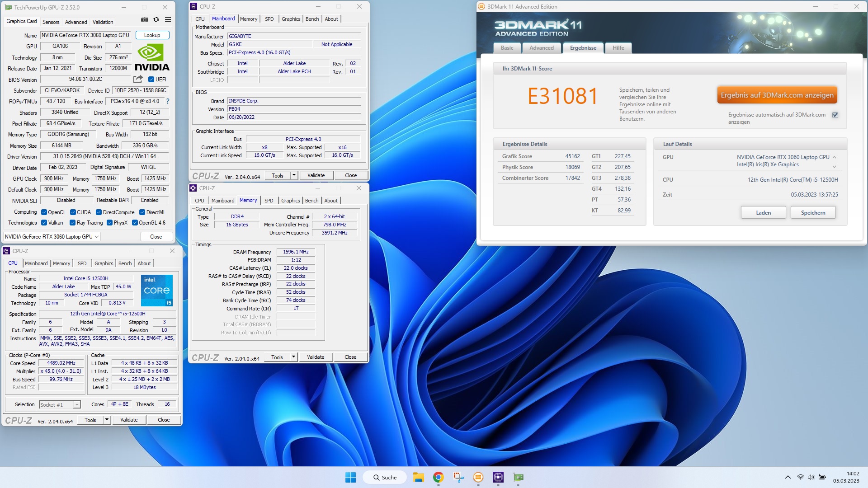Click the green GPU-Z taskbar icon
868x488 pixels.
point(519,477)
